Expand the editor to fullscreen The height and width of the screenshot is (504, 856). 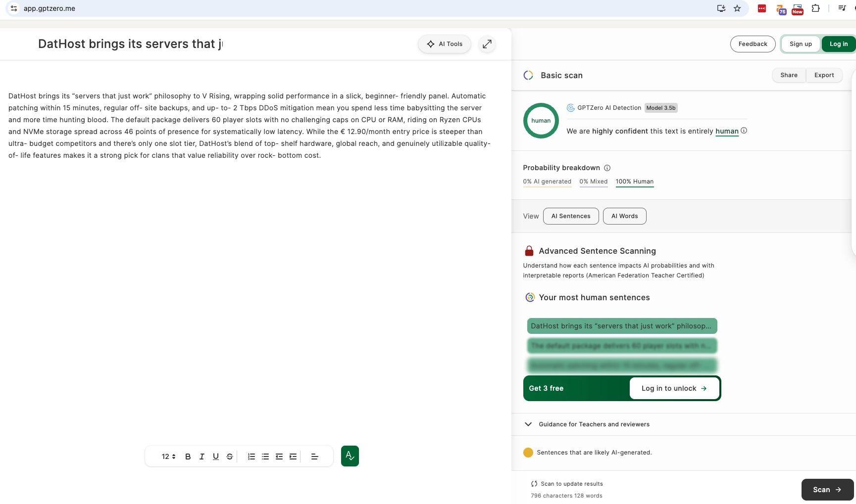487,44
